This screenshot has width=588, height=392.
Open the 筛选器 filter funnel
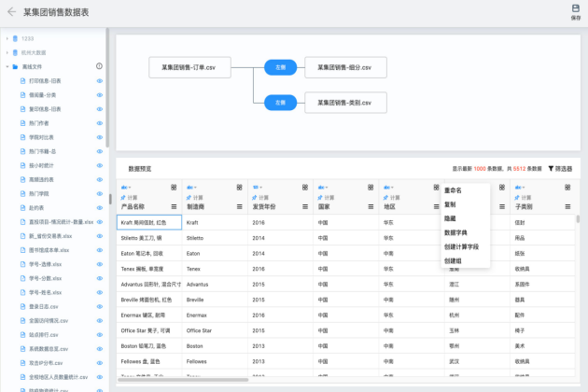tap(551, 169)
